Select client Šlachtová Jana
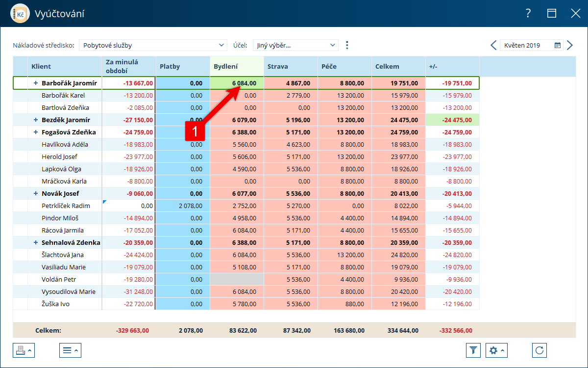 [x=63, y=255]
